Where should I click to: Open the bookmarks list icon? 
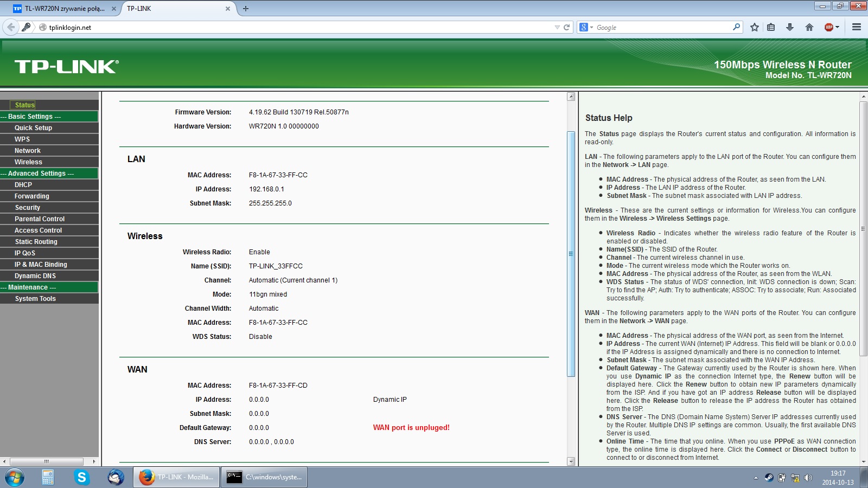(771, 27)
